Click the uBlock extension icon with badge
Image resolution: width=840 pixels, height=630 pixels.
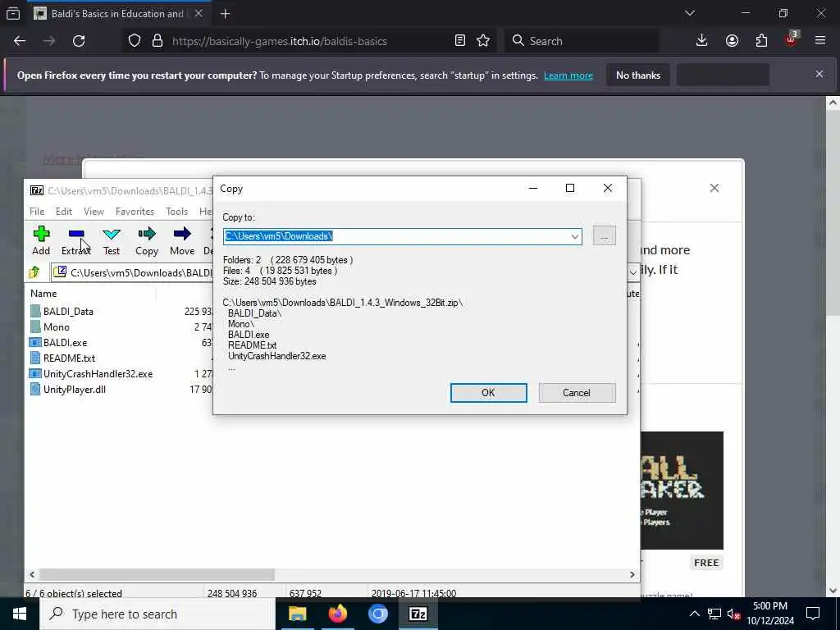792,39
